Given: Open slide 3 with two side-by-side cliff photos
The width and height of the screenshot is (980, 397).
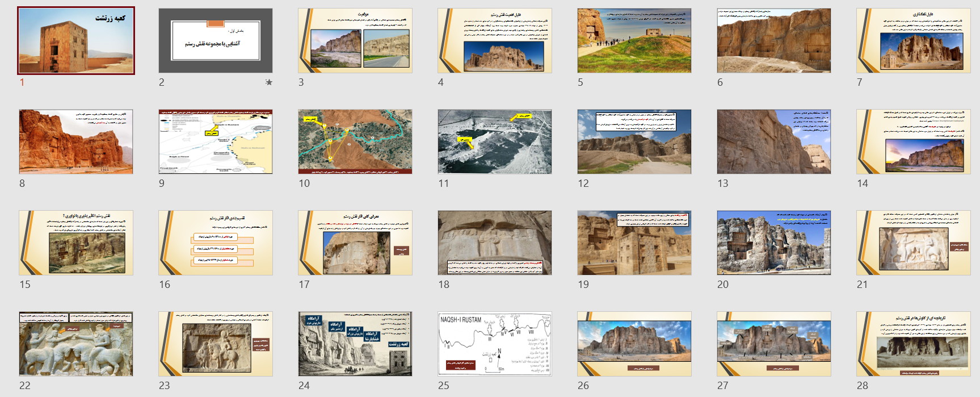Looking at the screenshot, I should pyautogui.click(x=355, y=41).
